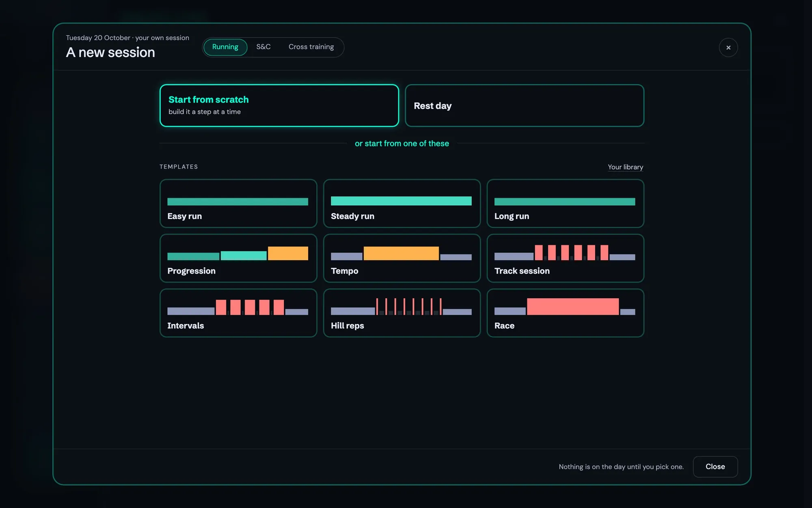Open the Cross training tab
This screenshot has width=812, height=508.
(x=311, y=47)
